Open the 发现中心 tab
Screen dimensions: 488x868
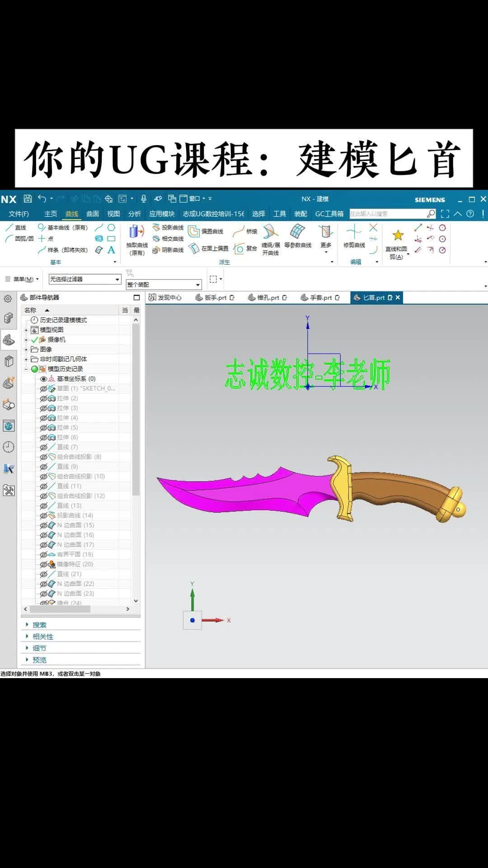(165, 297)
